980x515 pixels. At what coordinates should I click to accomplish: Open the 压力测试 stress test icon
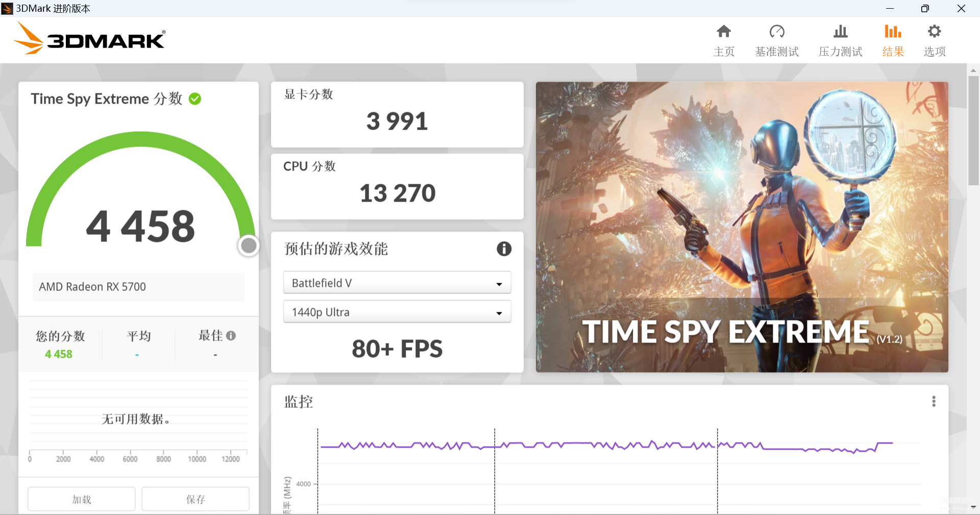[840, 32]
